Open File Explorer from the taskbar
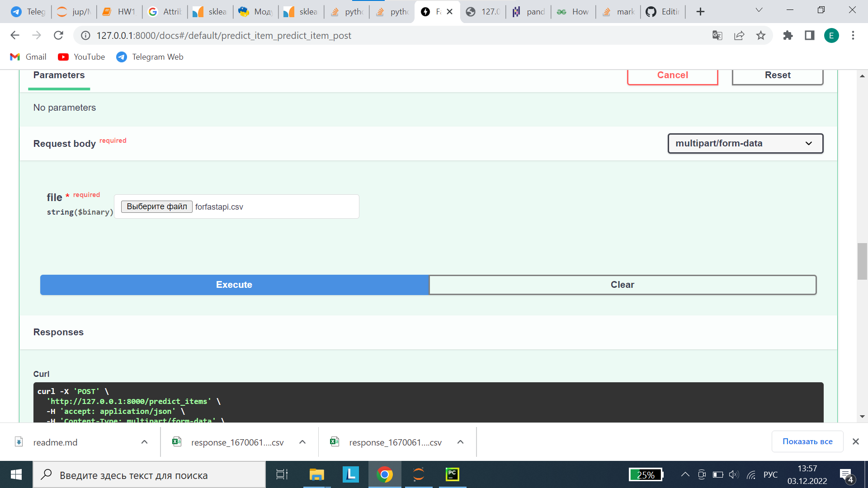Screen dimensions: 868x488 pyautogui.click(x=316, y=474)
